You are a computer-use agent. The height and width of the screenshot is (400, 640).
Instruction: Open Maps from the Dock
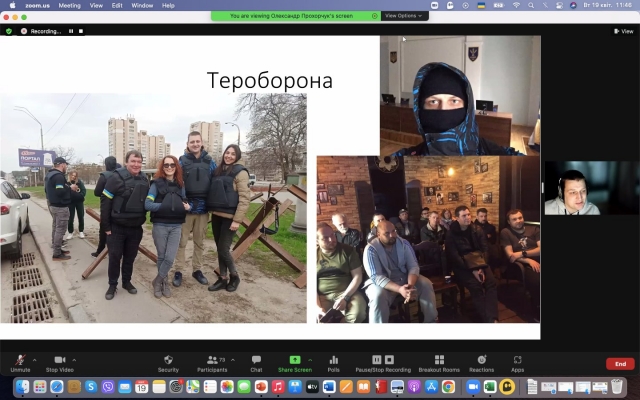point(193,386)
